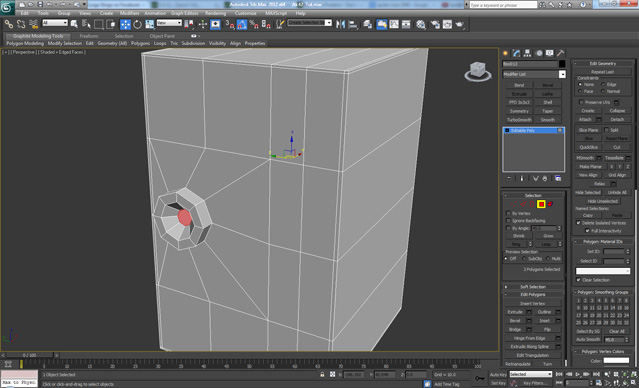Click the vertex Color white swatch
The width and height of the screenshot is (639, 388).
pyautogui.click(x=616, y=361)
